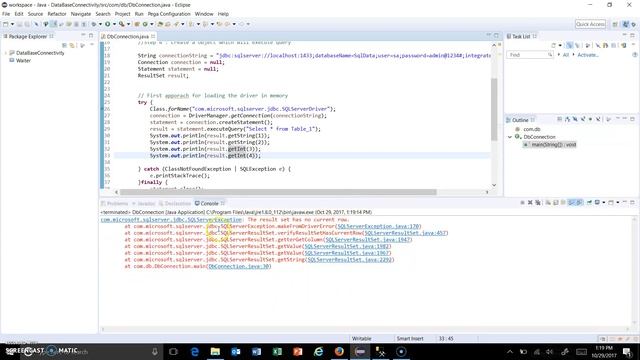The width and height of the screenshot is (640, 360).
Task: Click the New Java Package toolbar icon
Action: [137, 24]
